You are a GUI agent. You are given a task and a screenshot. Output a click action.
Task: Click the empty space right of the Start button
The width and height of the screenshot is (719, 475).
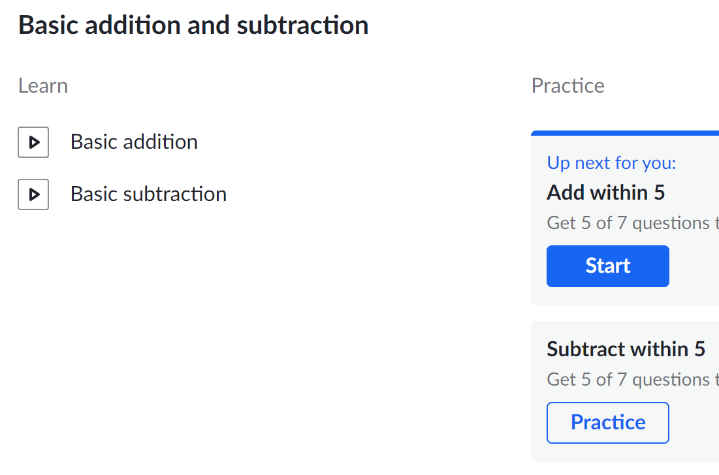click(694, 266)
